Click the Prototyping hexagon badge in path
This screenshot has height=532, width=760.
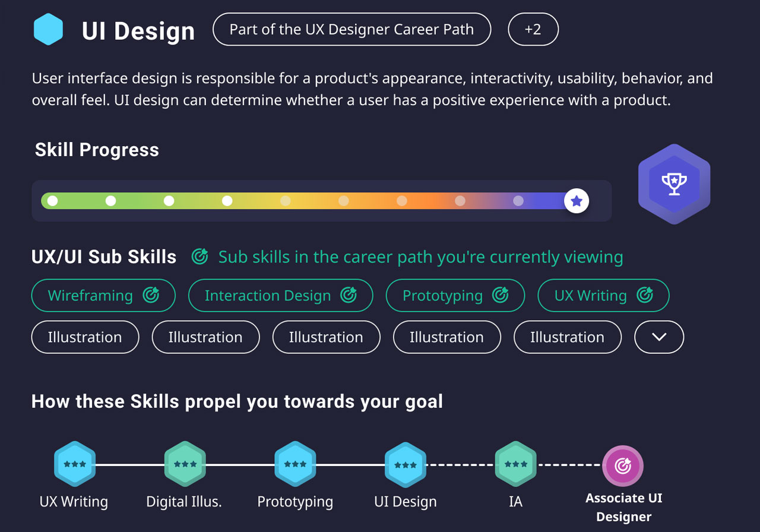[295, 464]
